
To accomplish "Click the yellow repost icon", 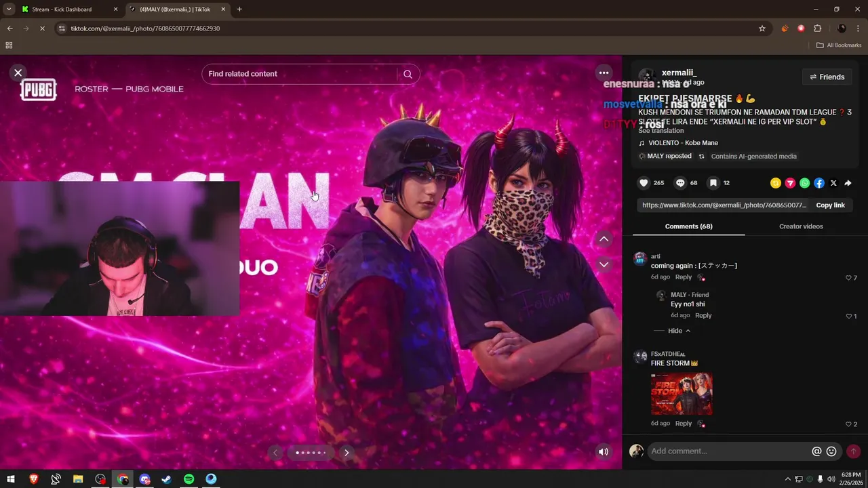I will [x=776, y=183].
